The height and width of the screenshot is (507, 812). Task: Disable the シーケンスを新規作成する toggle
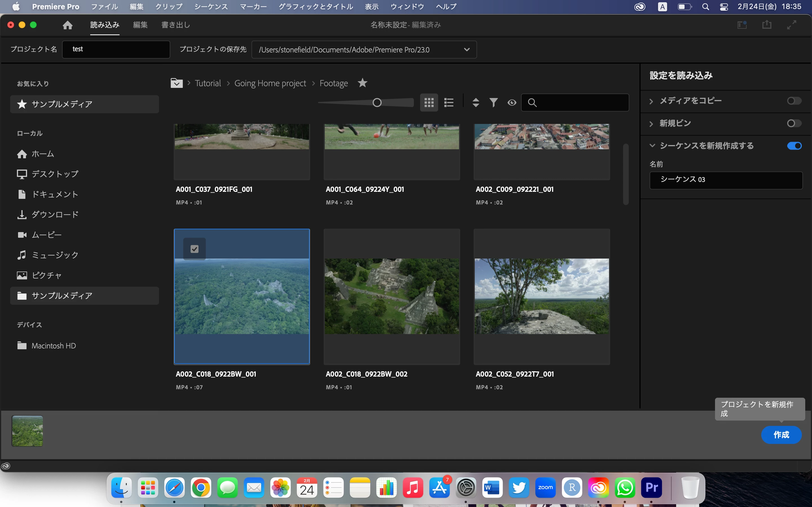click(x=794, y=146)
